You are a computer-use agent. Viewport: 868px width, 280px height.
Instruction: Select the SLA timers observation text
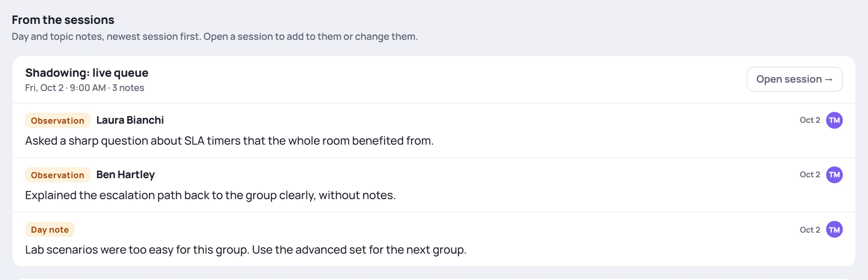[x=229, y=141]
